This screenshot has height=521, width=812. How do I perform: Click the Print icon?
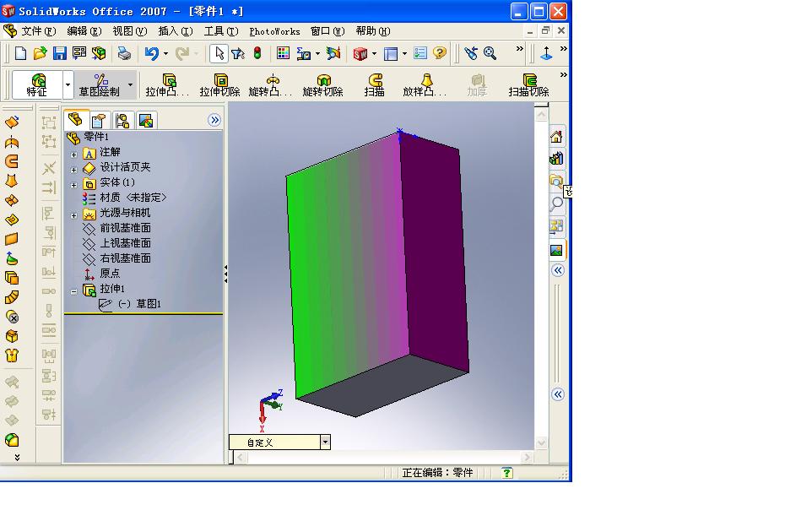pyautogui.click(x=124, y=53)
